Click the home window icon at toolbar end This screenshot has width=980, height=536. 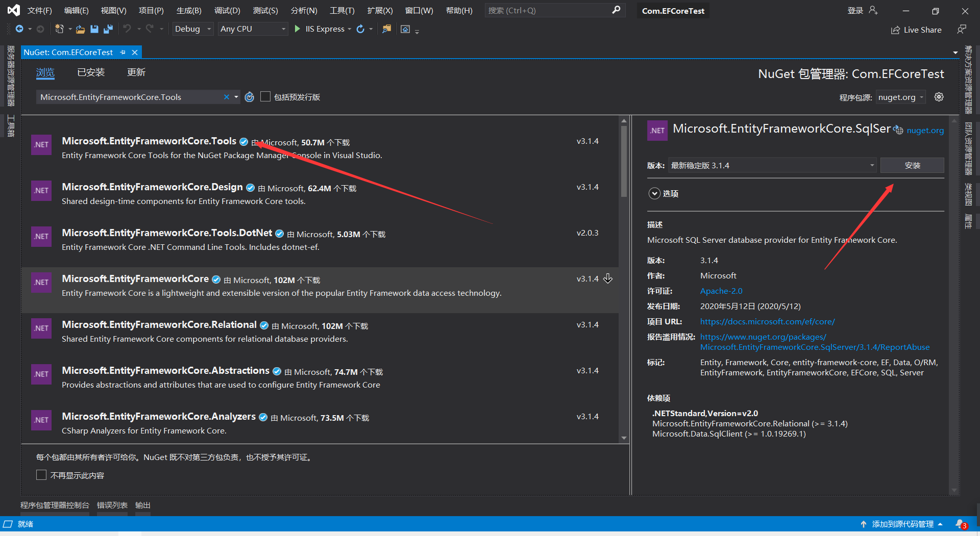tap(405, 29)
